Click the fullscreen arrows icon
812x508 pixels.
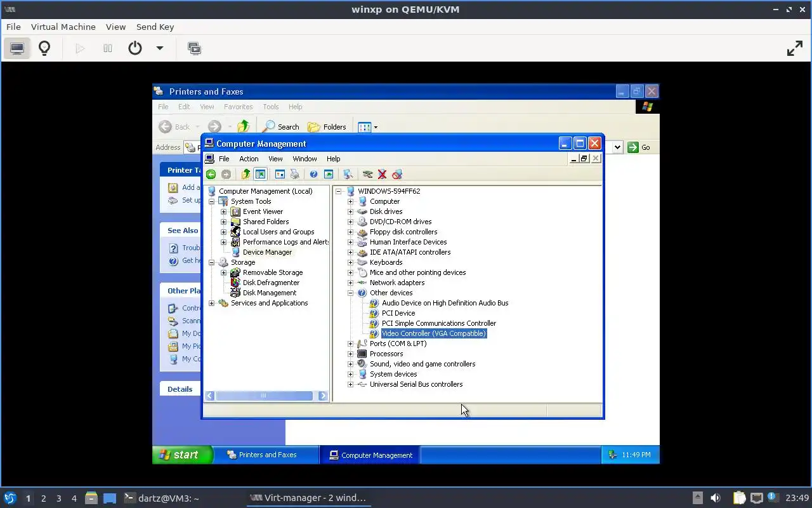[x=795, y=48]
